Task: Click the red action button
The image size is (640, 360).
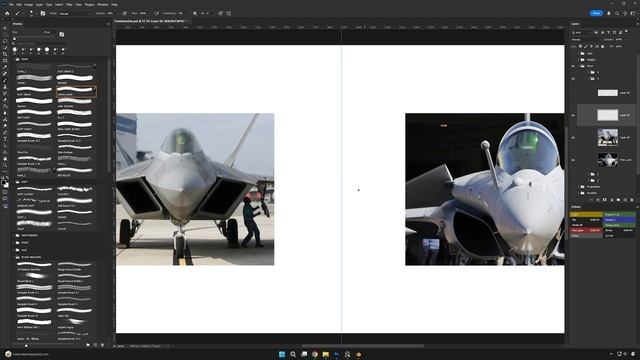Action: 586,230
